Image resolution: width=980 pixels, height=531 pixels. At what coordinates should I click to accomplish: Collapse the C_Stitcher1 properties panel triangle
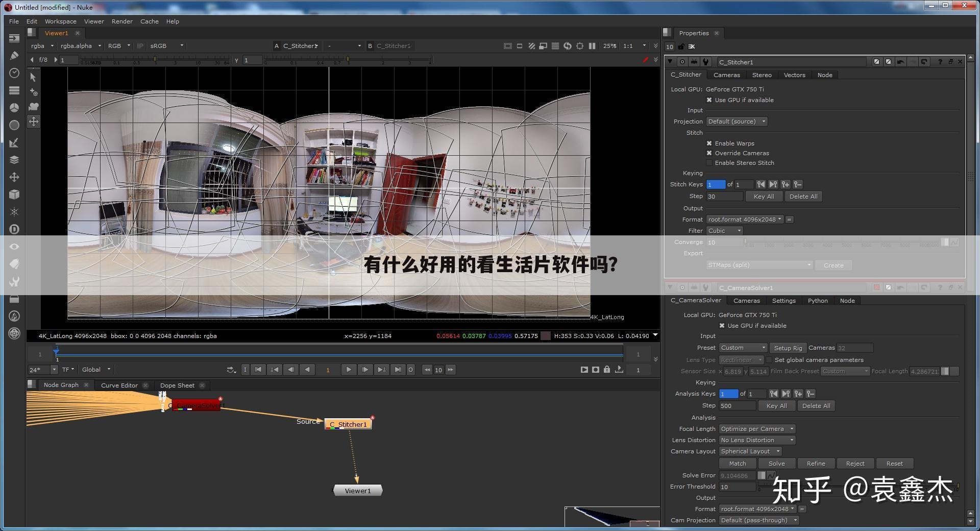(670, 62)
